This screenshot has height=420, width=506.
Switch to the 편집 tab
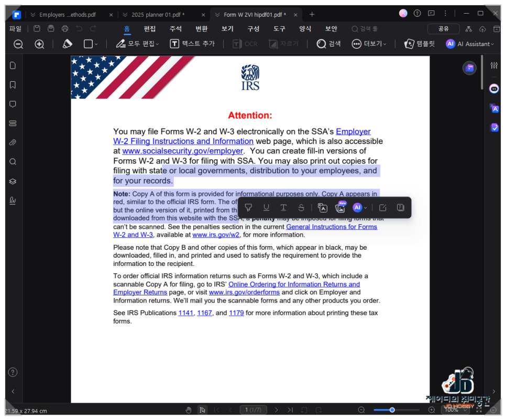(150, 29)
